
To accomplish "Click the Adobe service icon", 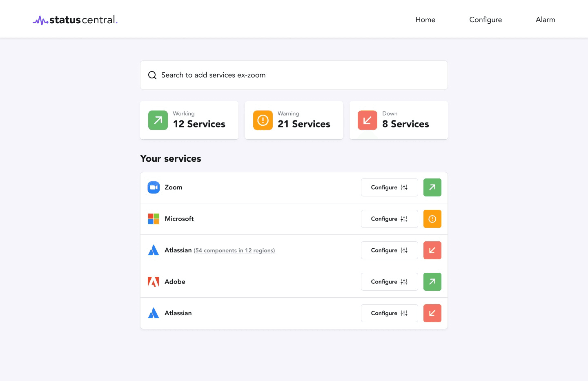I will (153, 281).
